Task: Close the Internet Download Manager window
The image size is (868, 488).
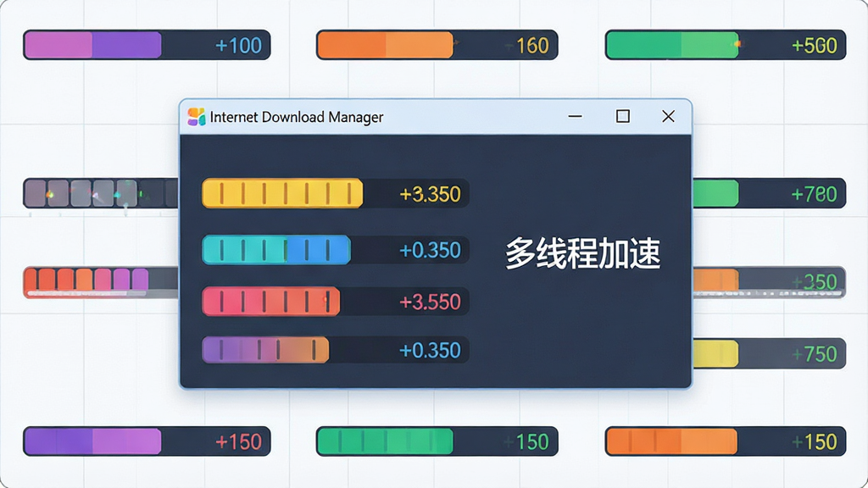Action: tap(668, 116)
